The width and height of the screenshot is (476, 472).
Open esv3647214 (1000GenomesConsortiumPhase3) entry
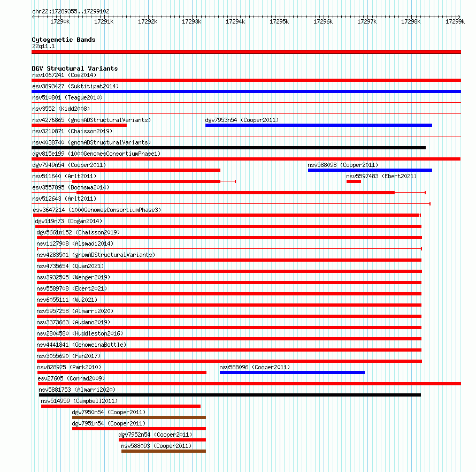[97, 210]
